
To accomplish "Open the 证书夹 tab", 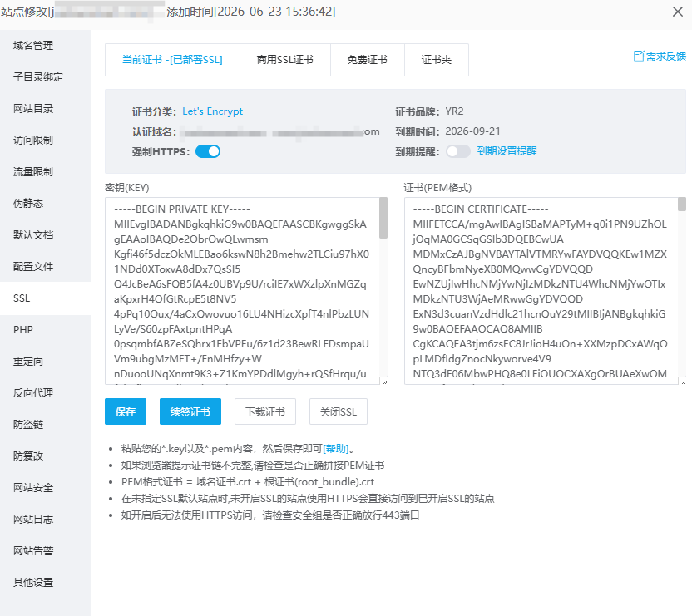I will click(x=437, y=60).
